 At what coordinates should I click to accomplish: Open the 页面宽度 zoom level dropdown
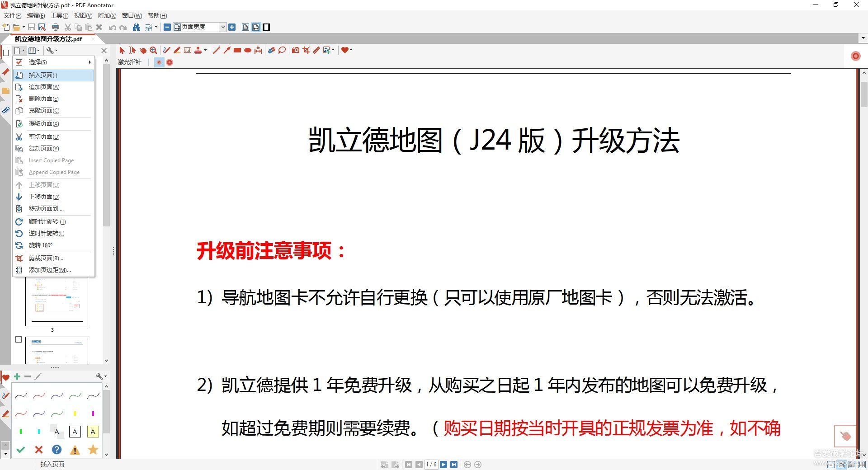222,27
